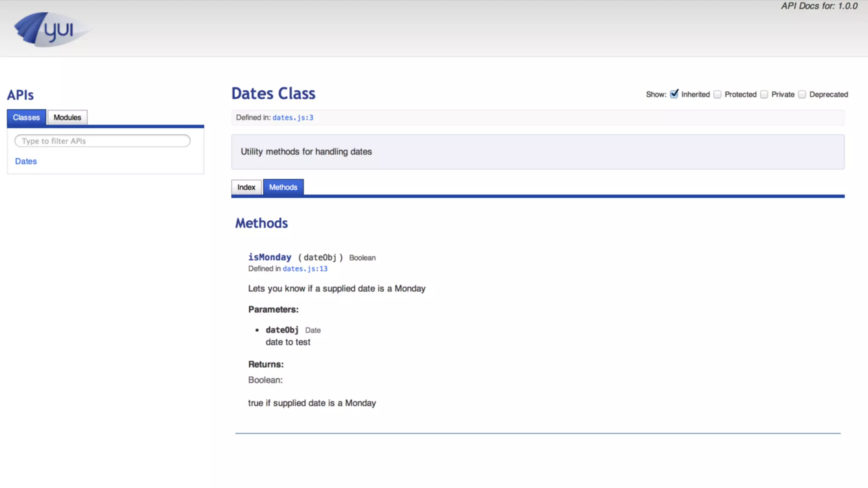Click the APIs sidebar heading
Viewport: 868px width, 488px height.
pos(20,95)
